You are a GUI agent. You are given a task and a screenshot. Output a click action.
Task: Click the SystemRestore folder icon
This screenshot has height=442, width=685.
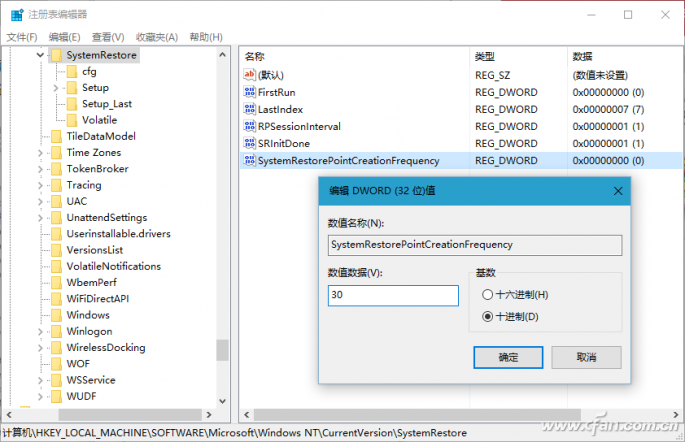tap(56, 55)
